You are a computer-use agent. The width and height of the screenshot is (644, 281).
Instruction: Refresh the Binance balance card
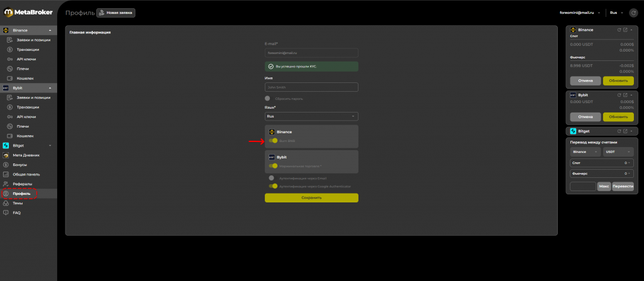[x=619, y=30]
